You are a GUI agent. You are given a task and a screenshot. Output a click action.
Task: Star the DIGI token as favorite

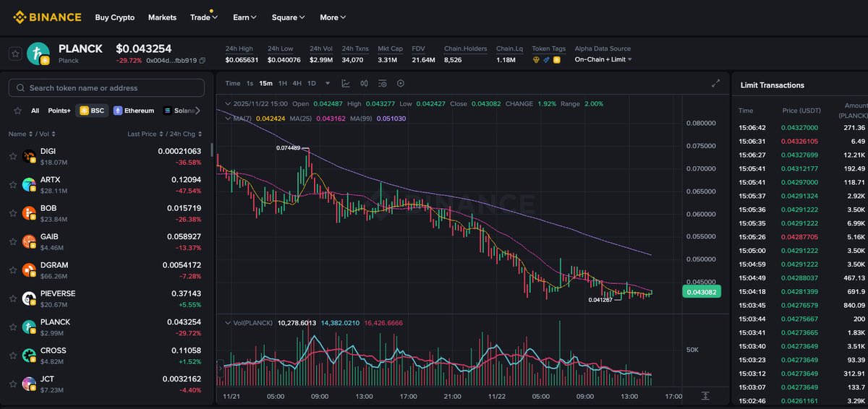(x=13, y=156)
